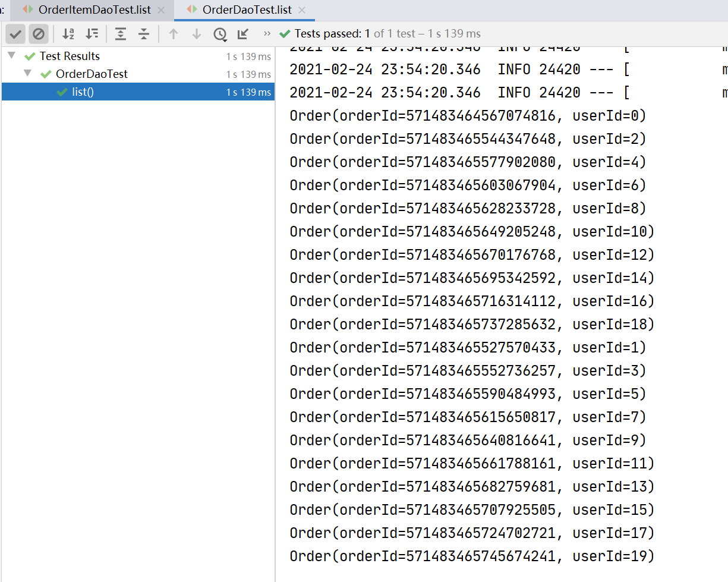
Task: Collapse the Test Results tree node
Action: (x=11, y=56)
